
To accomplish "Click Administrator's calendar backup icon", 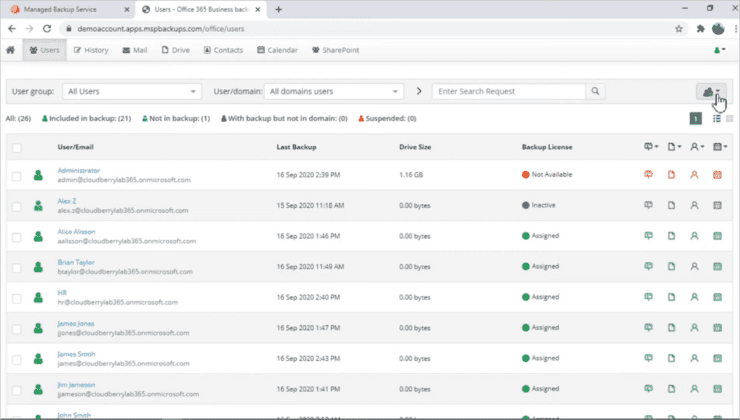I will [717, 175].
